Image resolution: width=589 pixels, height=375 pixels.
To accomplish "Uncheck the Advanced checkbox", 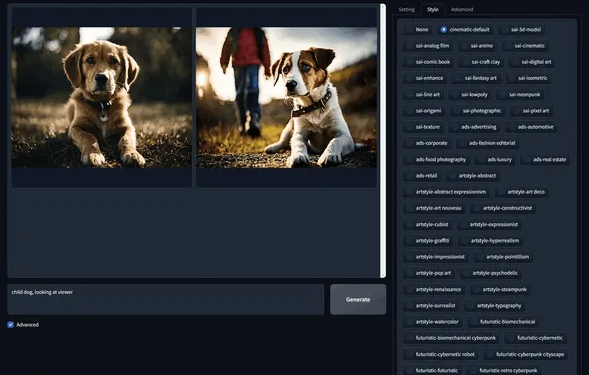I will click(11, 325).
